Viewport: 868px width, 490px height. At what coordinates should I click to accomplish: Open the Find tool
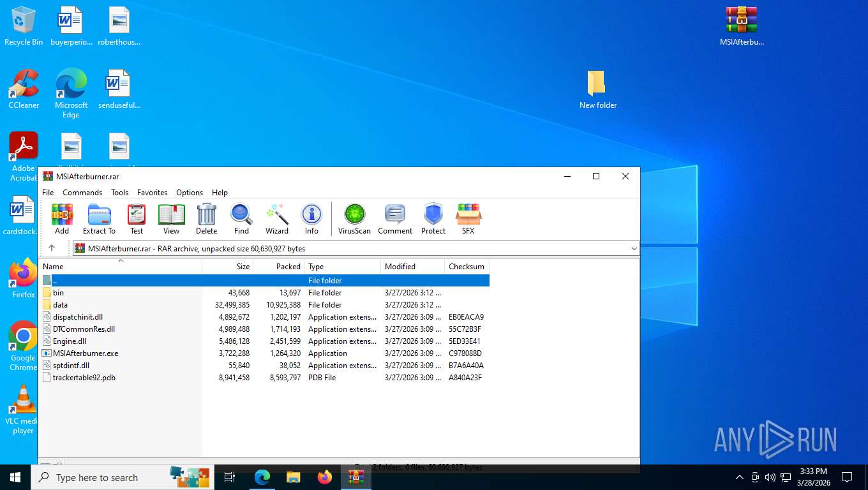(241, 219)
